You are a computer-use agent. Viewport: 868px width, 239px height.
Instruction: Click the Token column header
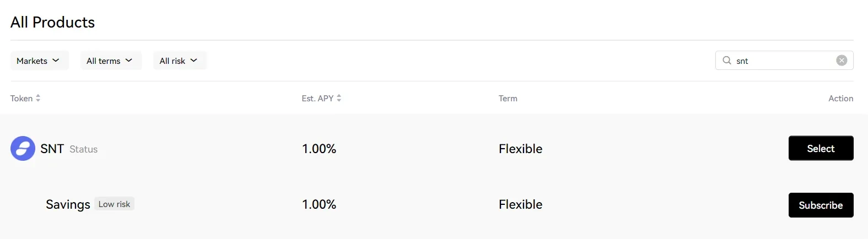tap(21, 99)
